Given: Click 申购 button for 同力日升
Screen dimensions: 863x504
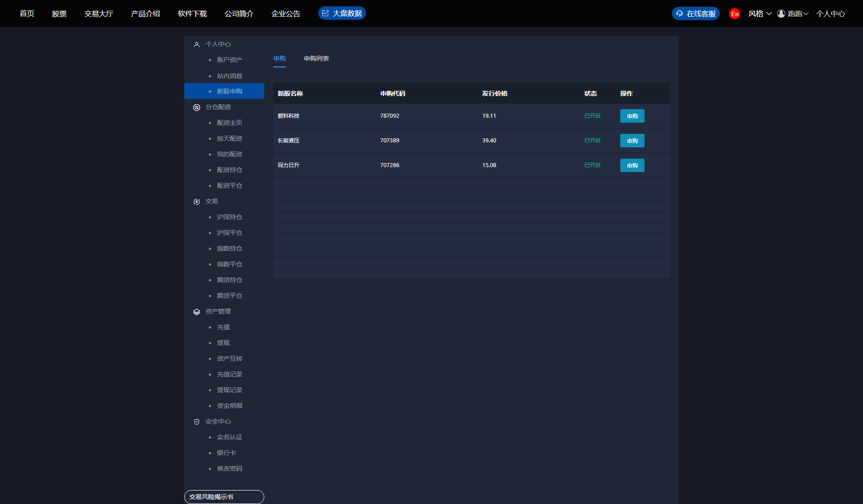Looking at the screenshot, I should pyautogui.click(x=632, y=165).
